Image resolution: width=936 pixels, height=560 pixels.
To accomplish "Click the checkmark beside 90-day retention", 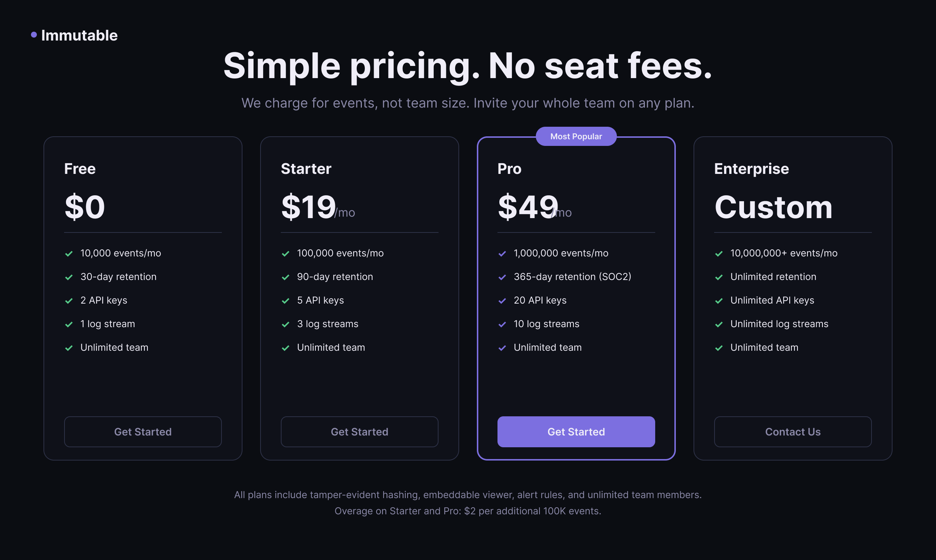I will (x=285, y=277).
